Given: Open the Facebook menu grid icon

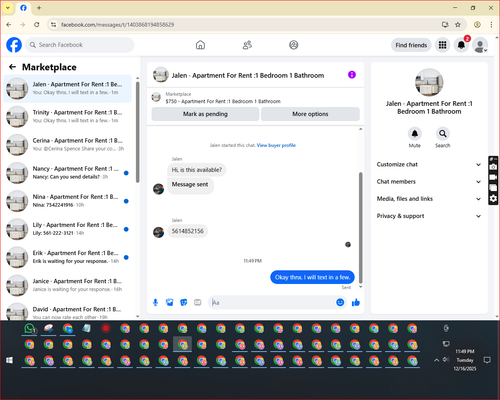Looking at the screenshot, I should [442, 45].
